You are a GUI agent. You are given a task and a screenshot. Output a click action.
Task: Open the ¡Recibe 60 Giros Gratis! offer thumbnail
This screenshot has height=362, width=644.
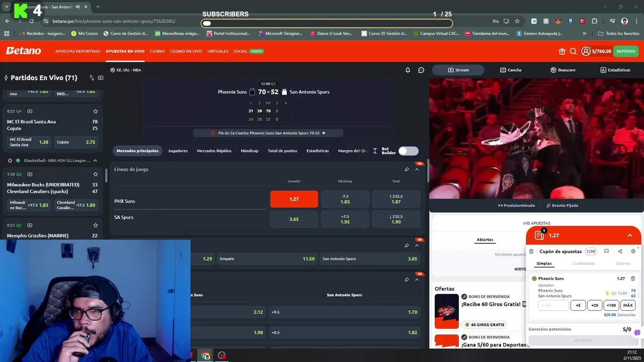pos(447,312)
